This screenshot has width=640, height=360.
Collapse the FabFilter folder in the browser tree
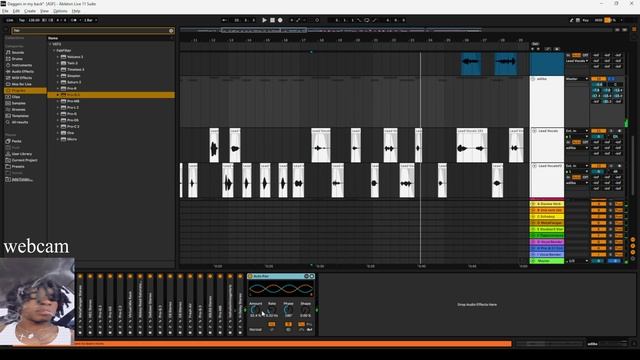coord(54,51)
